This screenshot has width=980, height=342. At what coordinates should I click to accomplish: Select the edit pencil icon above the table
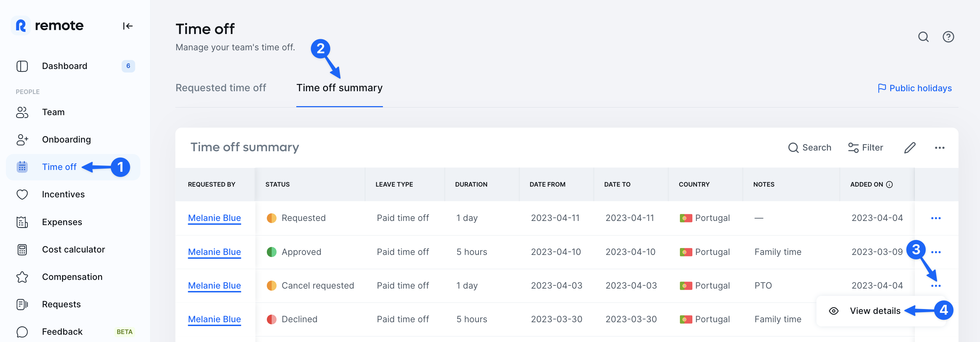tap(910, 148)
